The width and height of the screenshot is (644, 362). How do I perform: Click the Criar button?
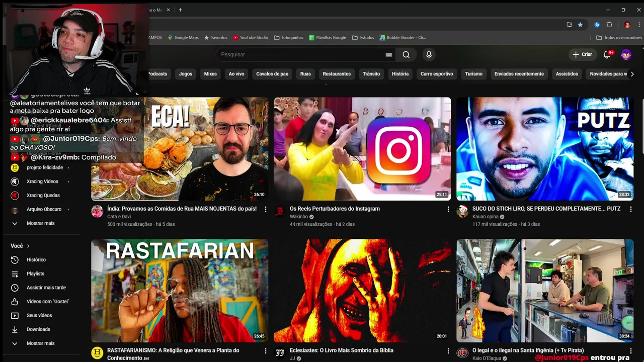pyautogui.click(x=583, y=54)
